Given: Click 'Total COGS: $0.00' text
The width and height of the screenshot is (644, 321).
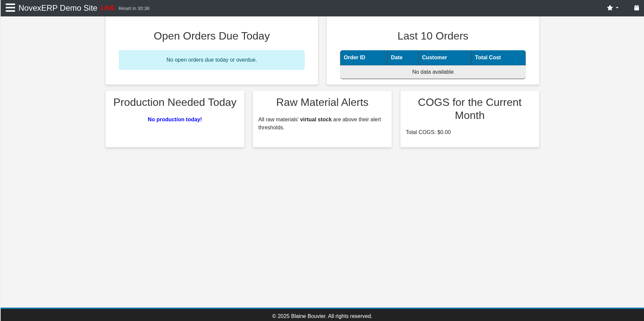Looking at the screenshot, I should [428, 132].
